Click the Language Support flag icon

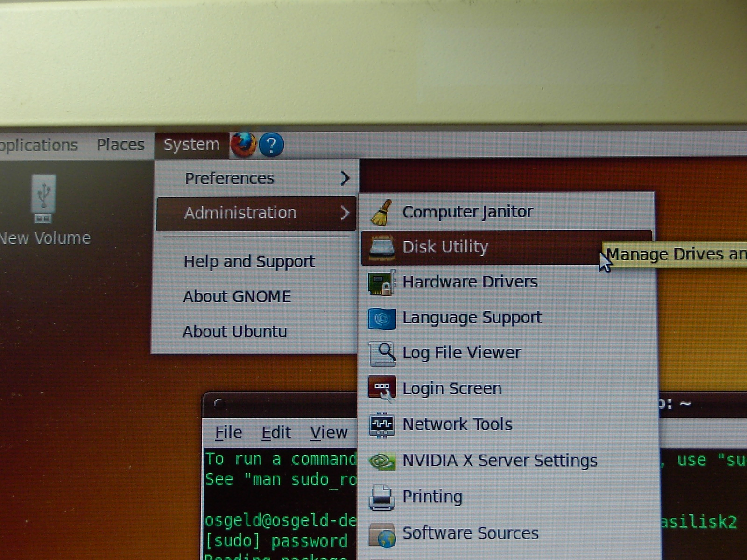click(x=382, y=318)
